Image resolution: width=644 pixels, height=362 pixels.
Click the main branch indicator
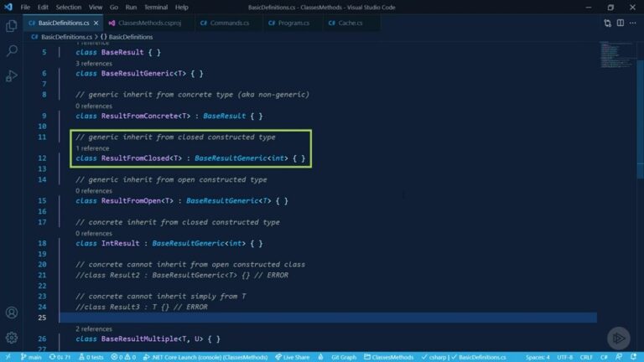point(29,357)
